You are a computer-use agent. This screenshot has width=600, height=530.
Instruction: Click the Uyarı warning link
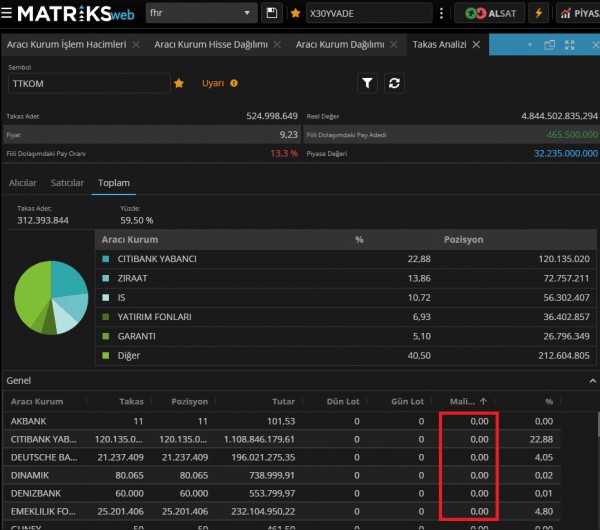pyautogui.click(x=213, y=83)
